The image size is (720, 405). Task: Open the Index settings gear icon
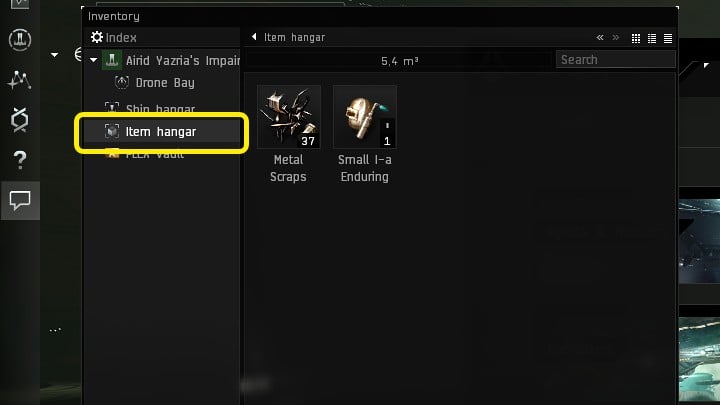[96, 37]
